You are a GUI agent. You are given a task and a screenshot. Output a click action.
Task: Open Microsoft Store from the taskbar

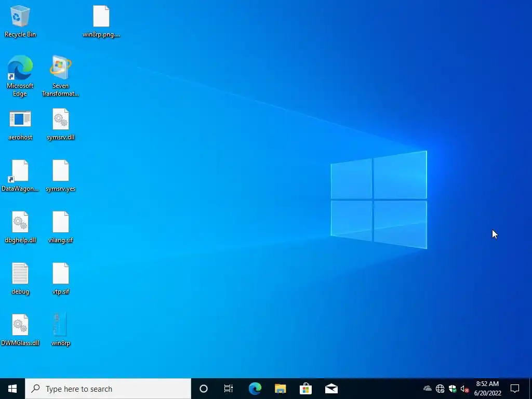[305, 389]
